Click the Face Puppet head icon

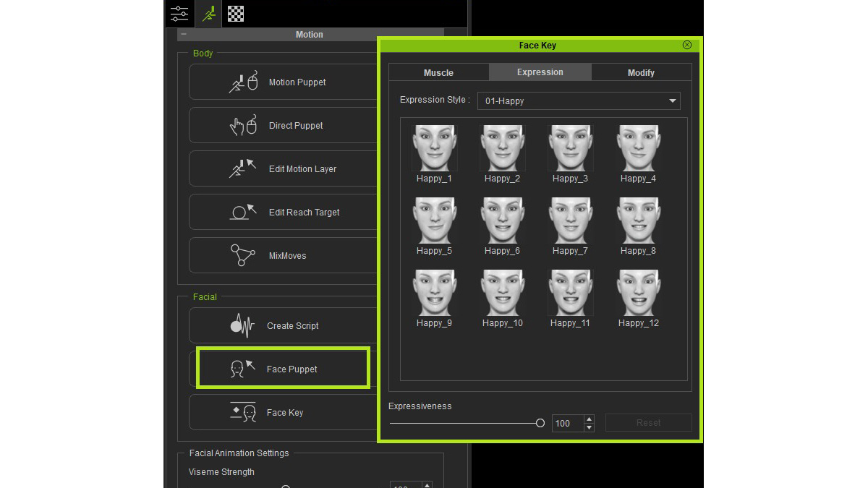pos(243,369)
